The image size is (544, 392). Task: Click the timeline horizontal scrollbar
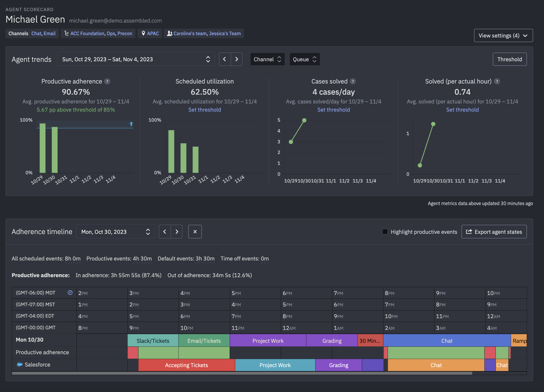point(242,373)
